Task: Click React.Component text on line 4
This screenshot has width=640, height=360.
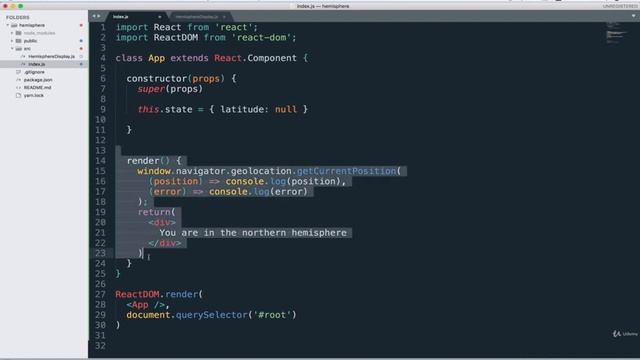Action: [x=256, y=58]
